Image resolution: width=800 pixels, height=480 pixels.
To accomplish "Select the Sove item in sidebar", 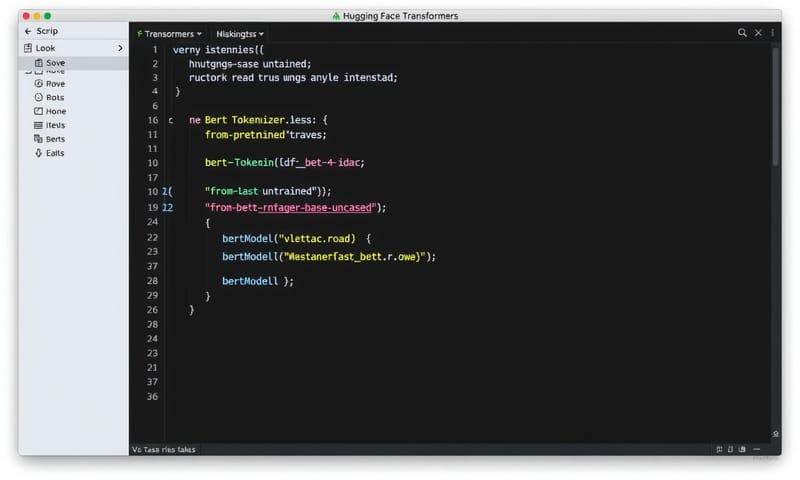I will click(x=54, y=63).
